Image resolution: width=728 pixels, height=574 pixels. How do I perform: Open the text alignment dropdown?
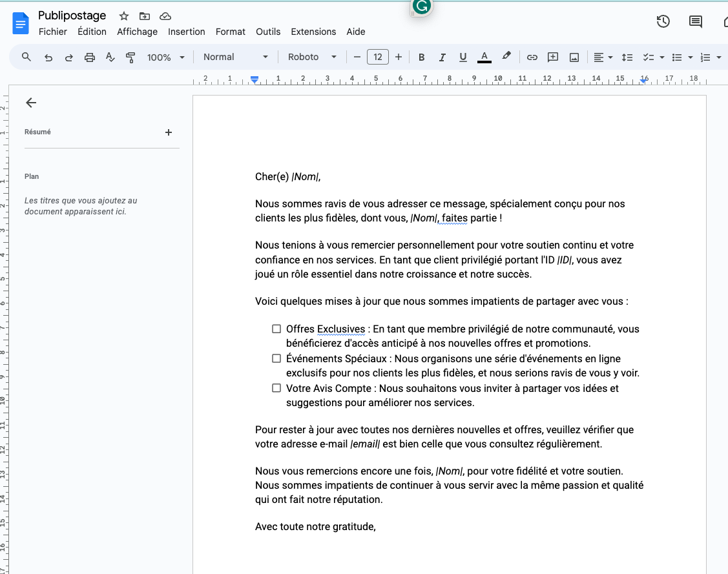pos(603,57)
